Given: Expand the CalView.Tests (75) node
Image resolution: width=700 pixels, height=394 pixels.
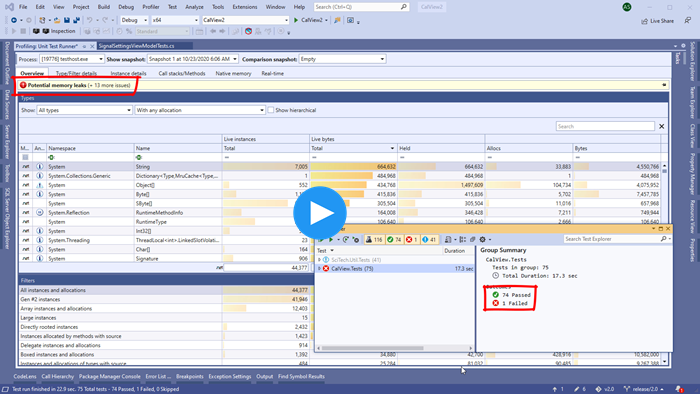Looking at the screenshot, I should (x=319, y=269).
